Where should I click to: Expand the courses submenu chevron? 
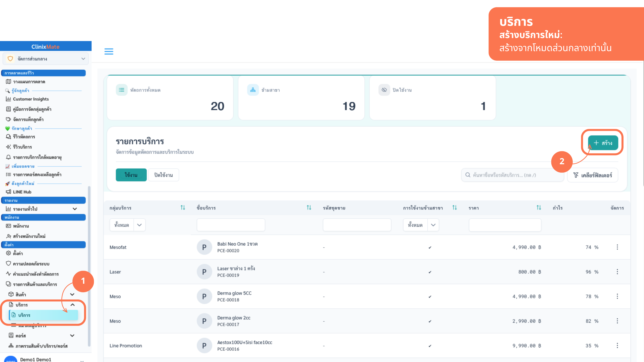click(72, 336)
